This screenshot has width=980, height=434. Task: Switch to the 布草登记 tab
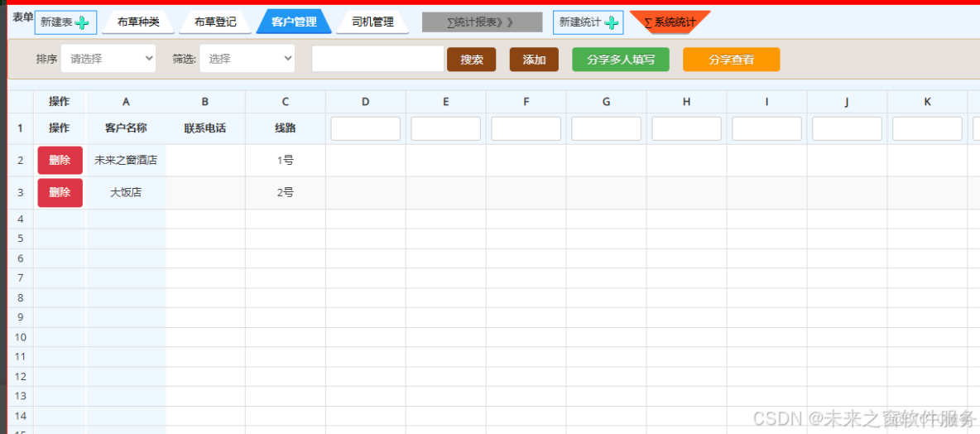coord(215,22)
